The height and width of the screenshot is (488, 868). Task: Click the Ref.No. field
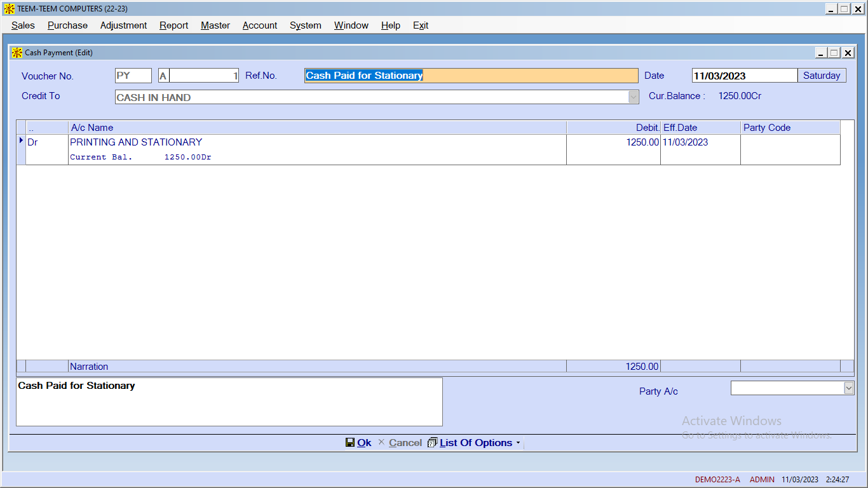471,76
